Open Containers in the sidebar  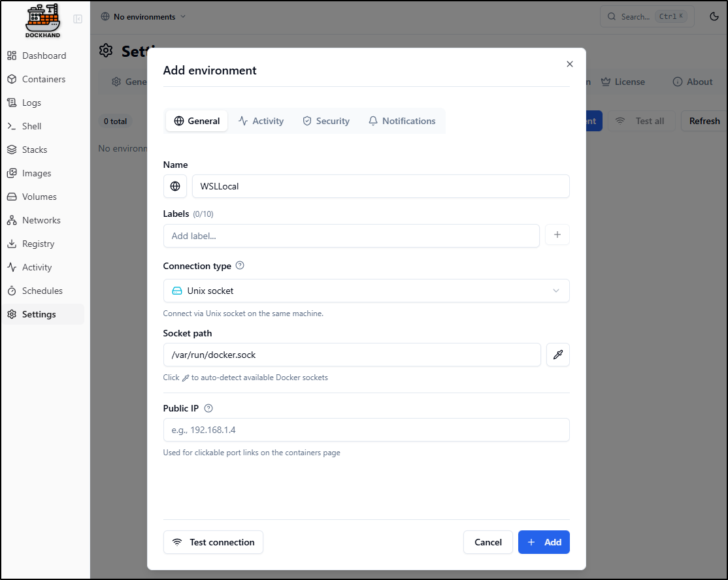[44, 79]
